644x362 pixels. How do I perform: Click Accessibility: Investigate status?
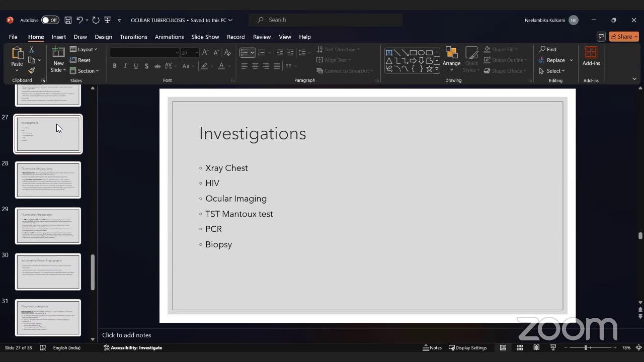point(133,347)
